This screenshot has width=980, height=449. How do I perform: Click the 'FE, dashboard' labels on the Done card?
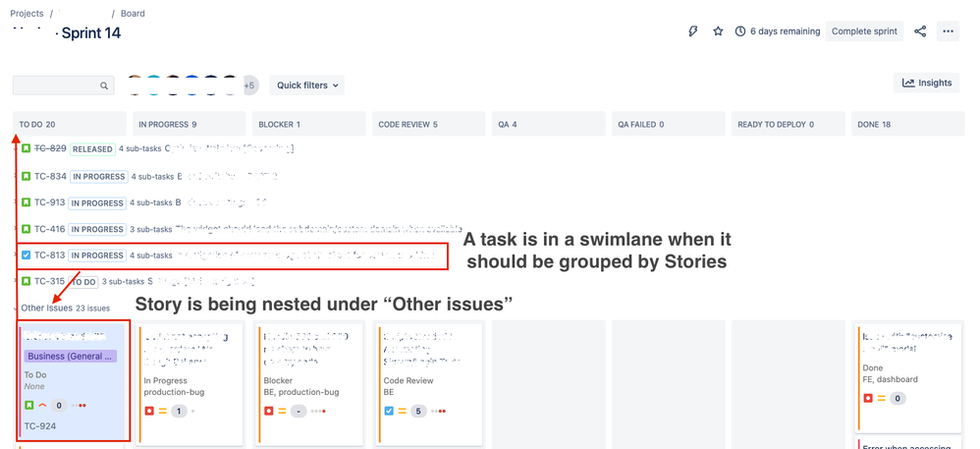tap(890, 379)
